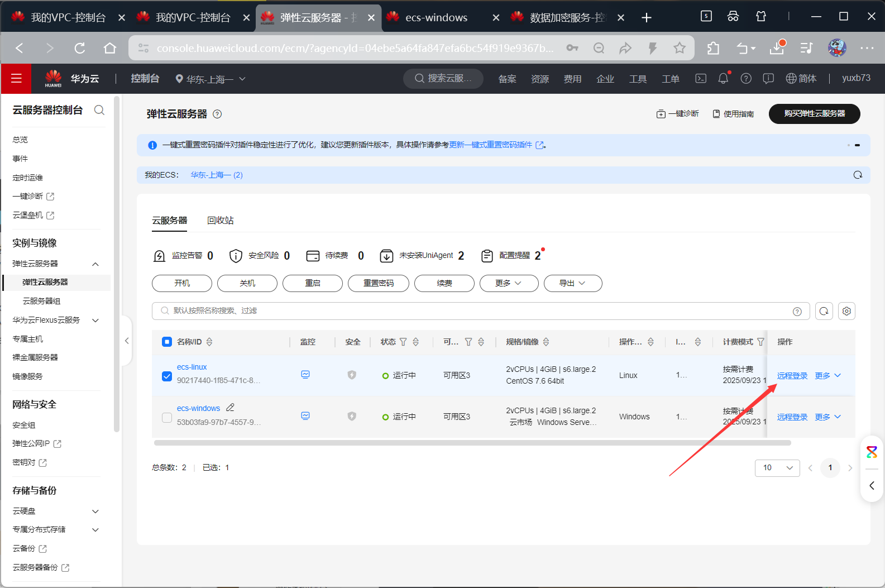This screenshot has width=885, height=588.
Task: Click the browser address bar
Action: pos(355,48)
